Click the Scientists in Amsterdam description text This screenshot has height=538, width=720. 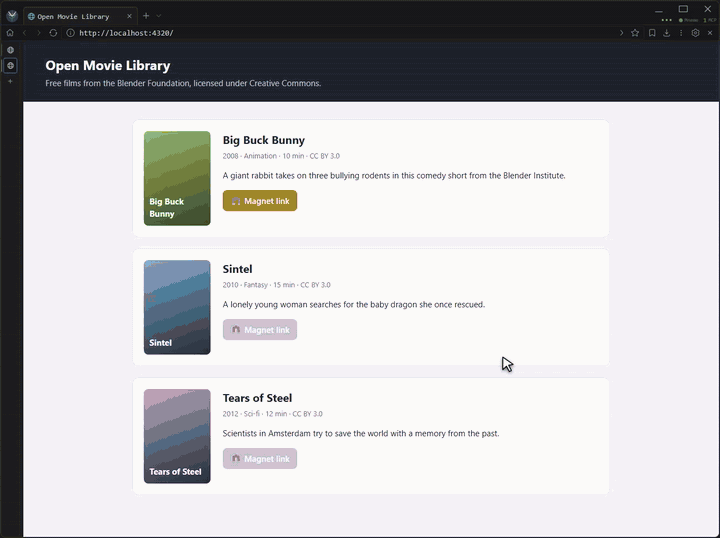pyautogui.click(x=361, y=433)
